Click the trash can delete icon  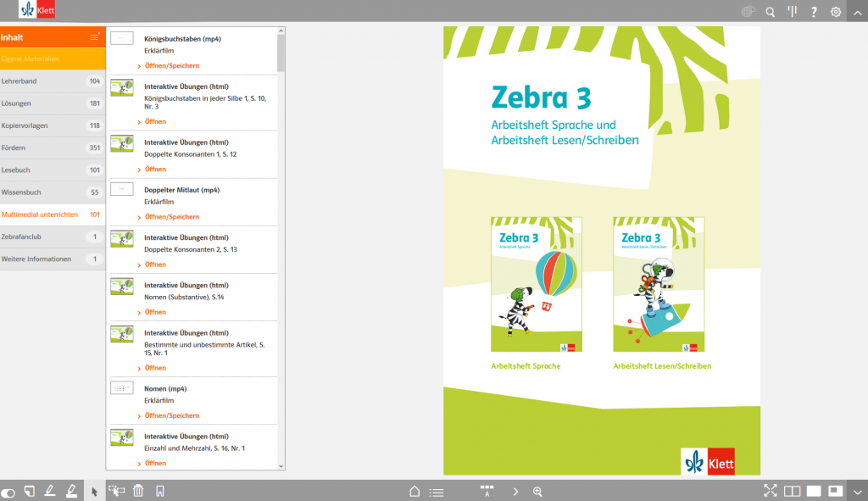tap(138, 491)
